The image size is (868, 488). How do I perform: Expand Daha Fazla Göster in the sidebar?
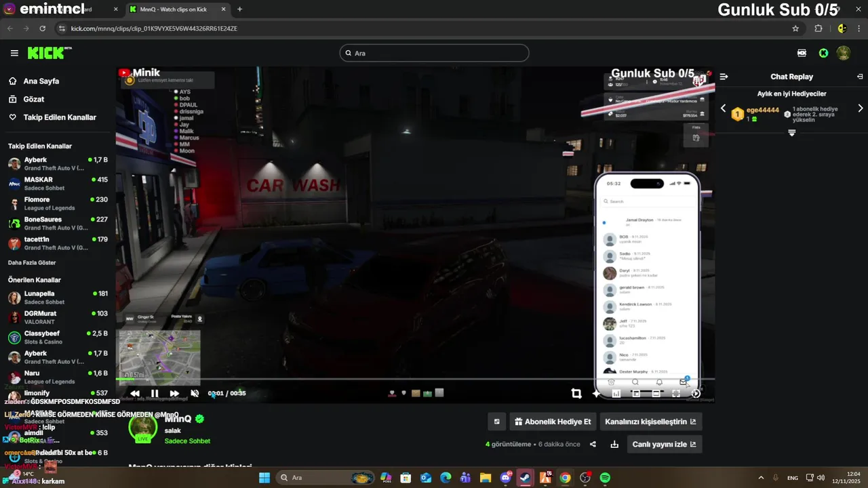coord(32,262)
